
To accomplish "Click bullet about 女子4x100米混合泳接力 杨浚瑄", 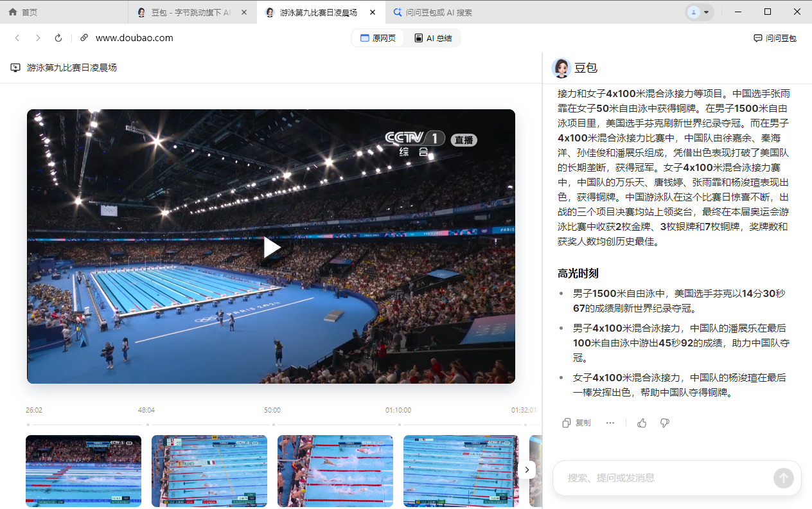I will point(680,385).
